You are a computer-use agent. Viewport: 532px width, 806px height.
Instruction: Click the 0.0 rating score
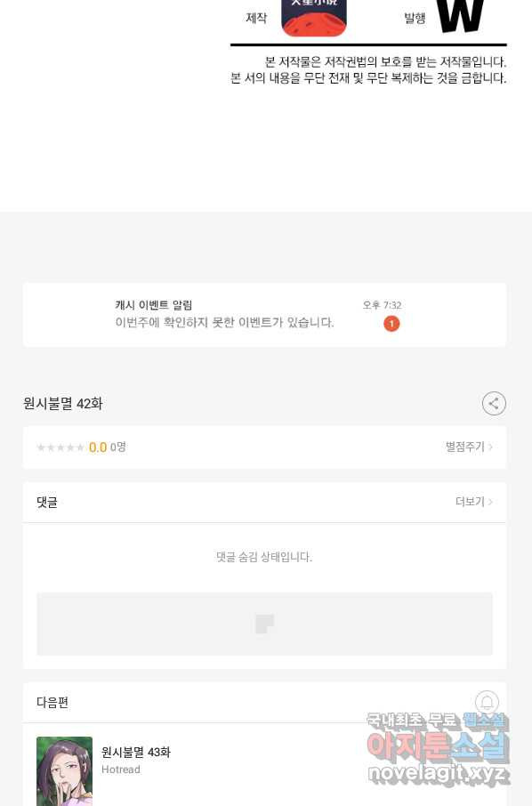pos(98,447)
